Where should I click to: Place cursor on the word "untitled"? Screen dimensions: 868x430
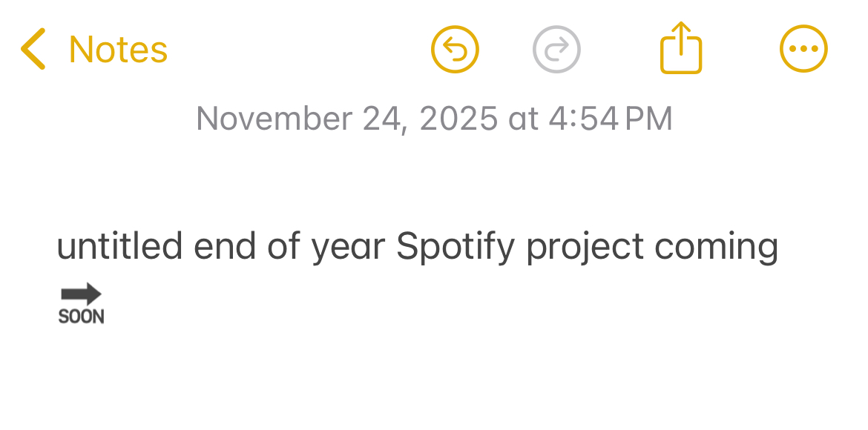(119, 247)
